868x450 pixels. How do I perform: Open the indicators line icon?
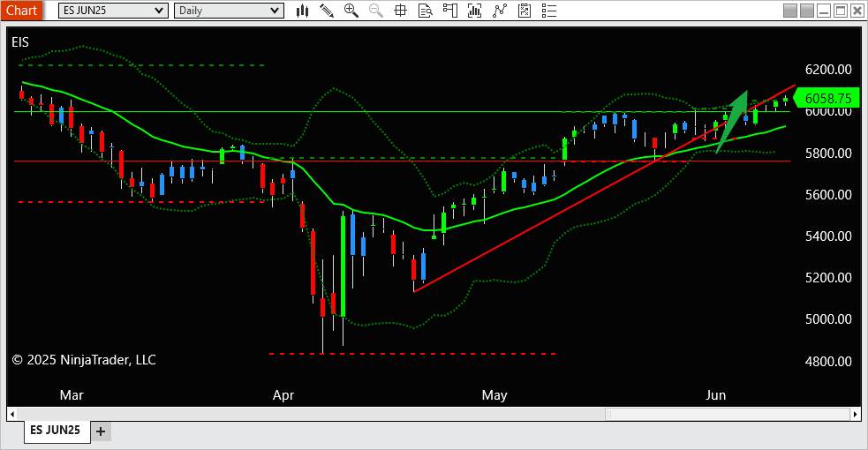tap(500, 11)
